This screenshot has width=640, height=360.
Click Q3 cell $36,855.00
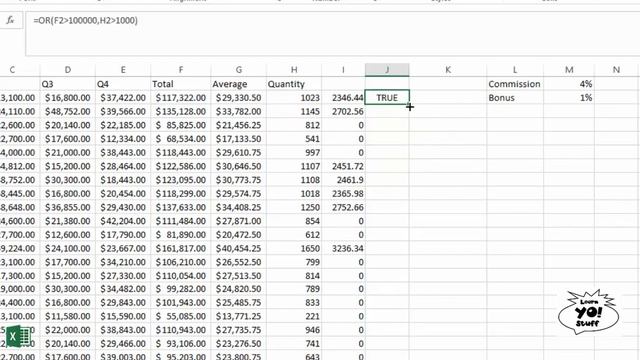pos(68,207)
